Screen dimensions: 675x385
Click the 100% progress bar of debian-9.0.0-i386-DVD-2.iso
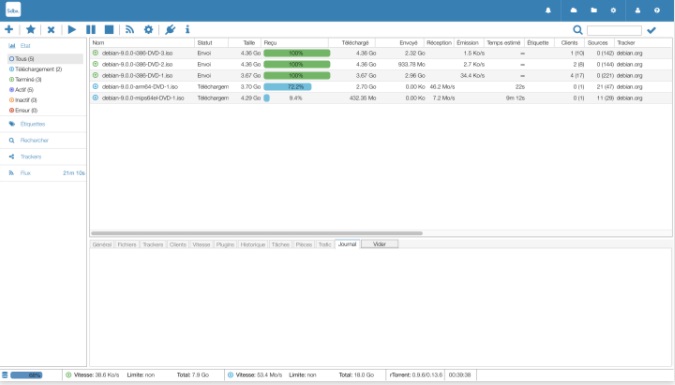pyautogui.click(x=297, y=64)
